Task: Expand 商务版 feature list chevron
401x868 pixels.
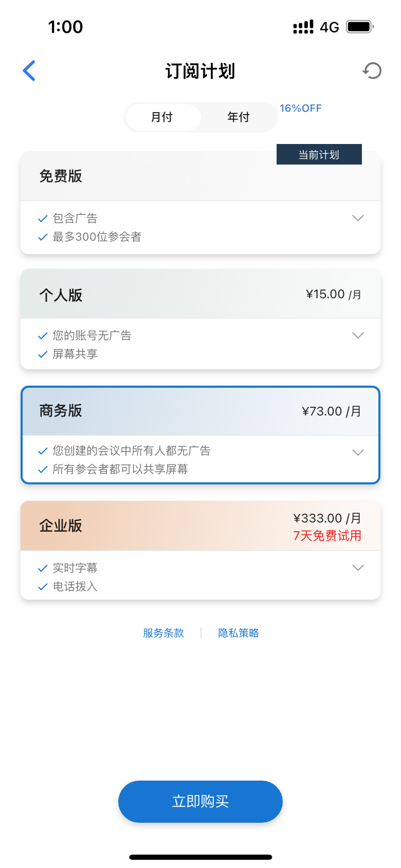Action: [x=358, y=453]
